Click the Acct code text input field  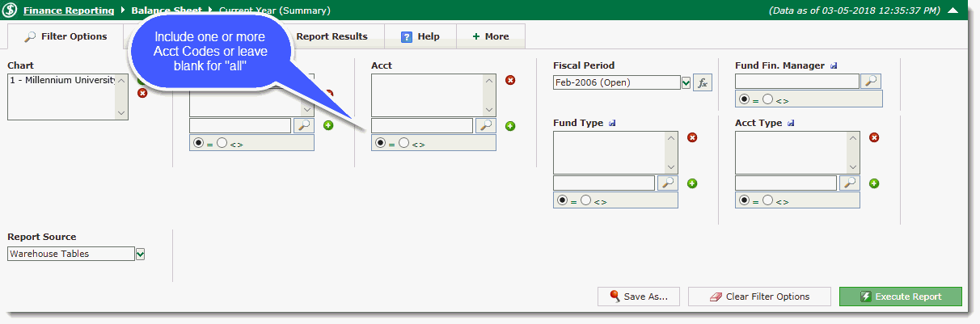point(422,126)
